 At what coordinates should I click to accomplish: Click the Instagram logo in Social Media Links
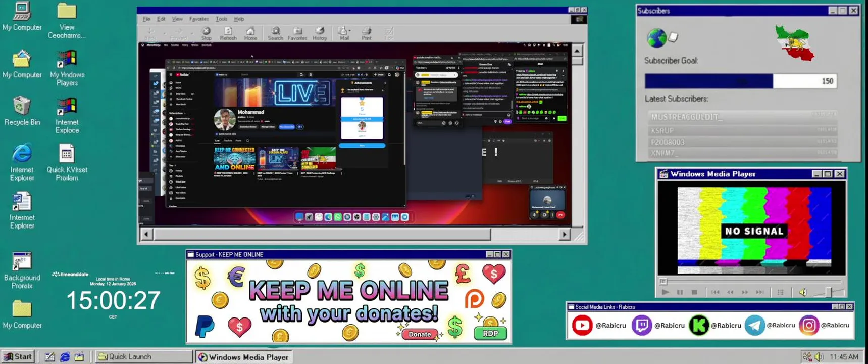[x=809, y=325]
